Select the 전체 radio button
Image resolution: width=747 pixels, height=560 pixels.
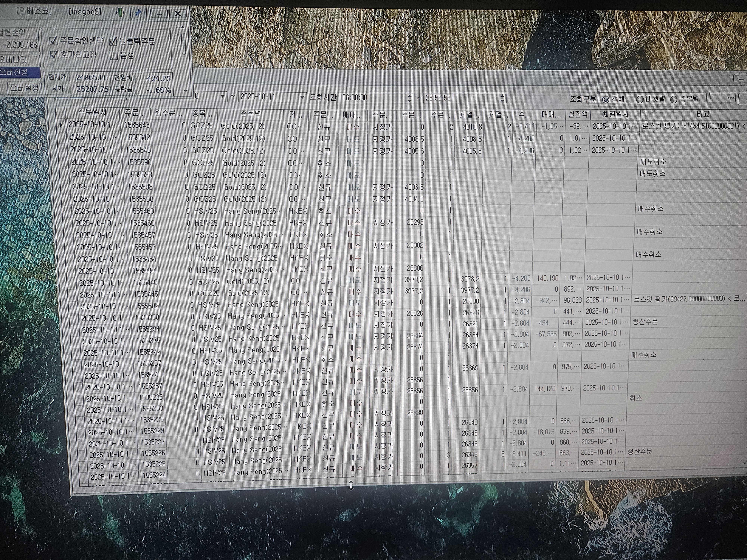605,99
